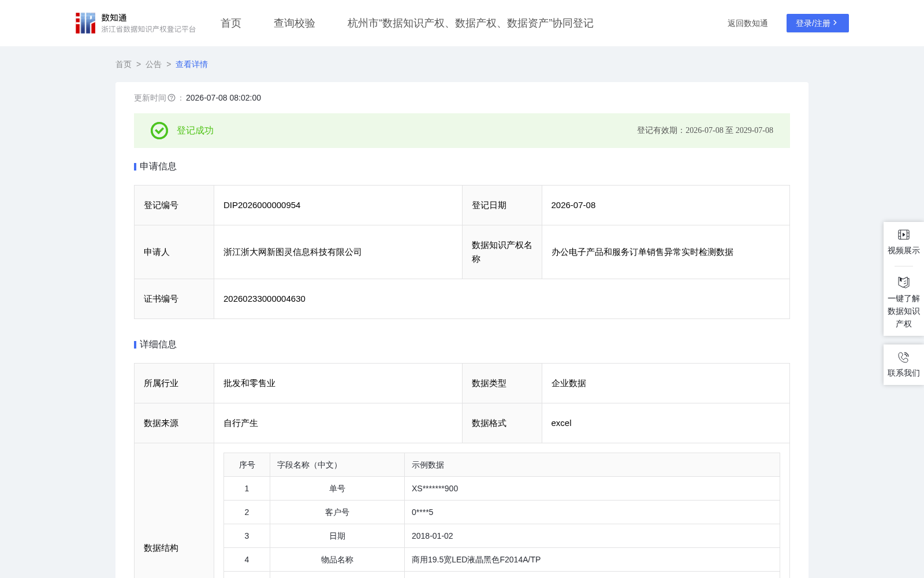The width and height of the screenshot is (924, 578).
Task: Click the 登记编号 row label
Action: point(161,205)
